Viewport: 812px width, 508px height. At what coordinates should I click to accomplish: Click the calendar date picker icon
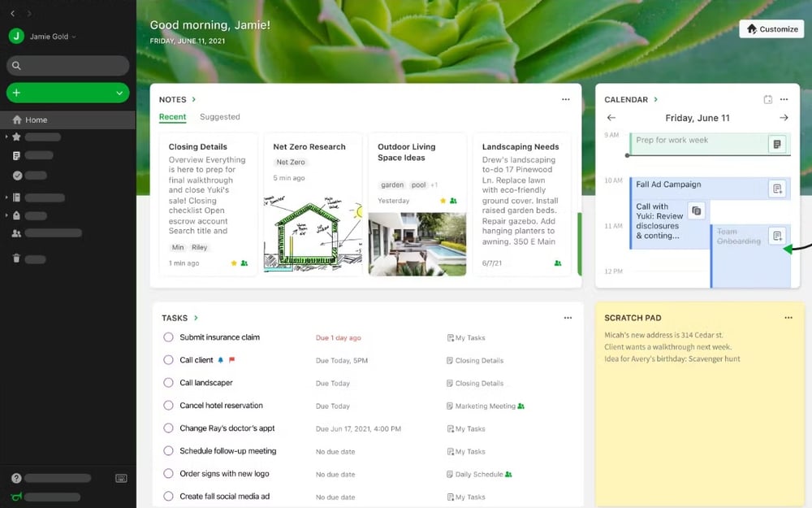point(768,99)
